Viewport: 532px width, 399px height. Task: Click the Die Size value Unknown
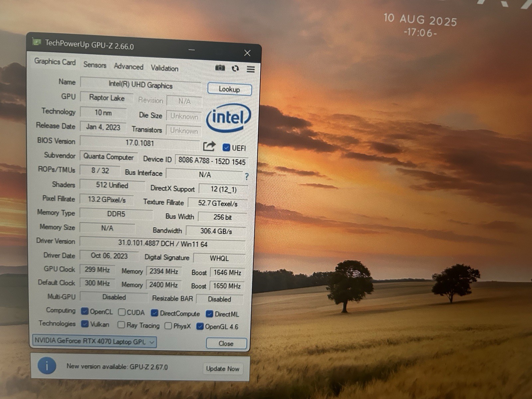pos(184,116)
